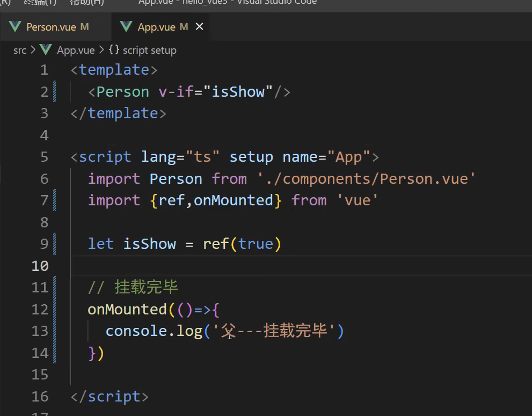Click the closing }) on line 14

tap(96, 353)
